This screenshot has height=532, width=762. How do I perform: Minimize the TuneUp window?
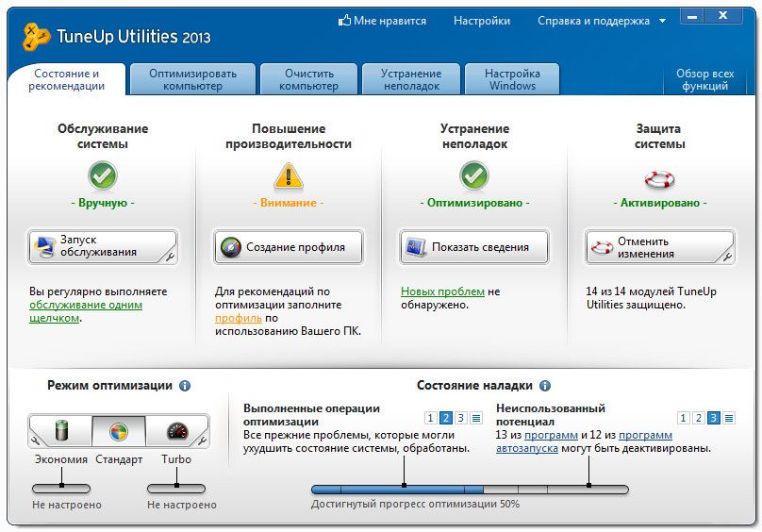pos(692,17)
